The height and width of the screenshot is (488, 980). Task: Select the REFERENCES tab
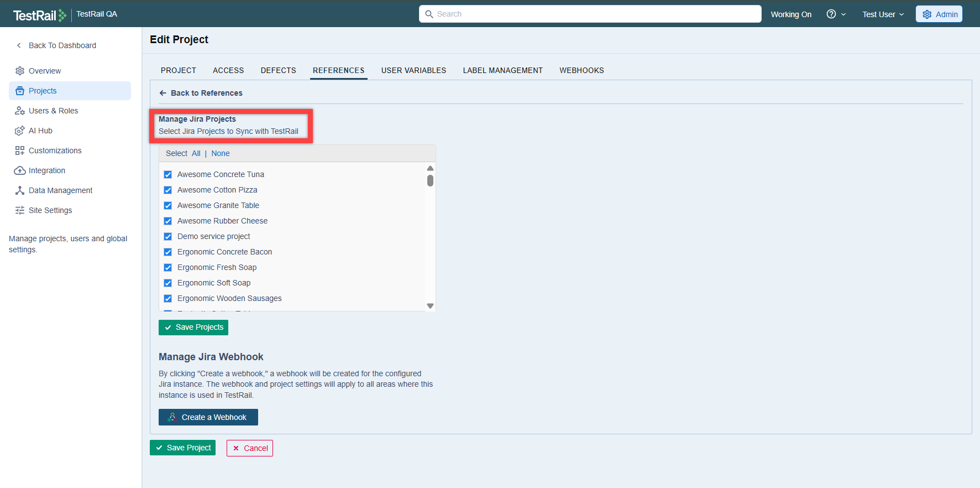[339, 70]
